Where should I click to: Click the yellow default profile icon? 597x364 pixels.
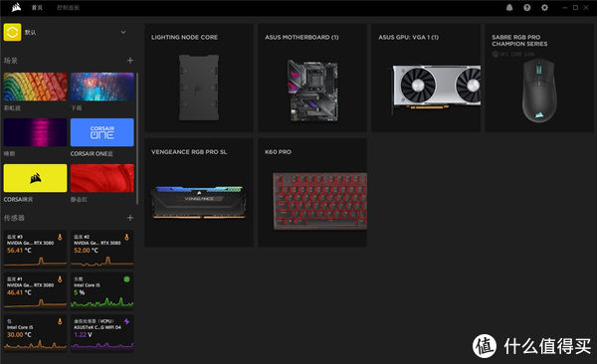coord(12,32)
